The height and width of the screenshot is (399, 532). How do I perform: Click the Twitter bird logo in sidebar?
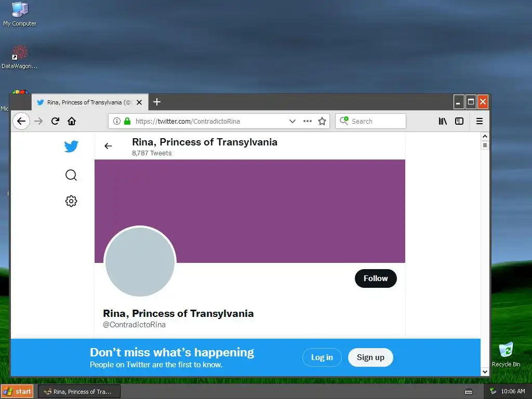pos(71,146)
